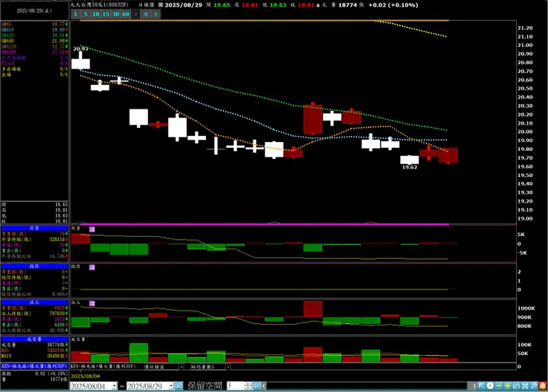Screen dimensions: 548x392
Task: Click the 797639 institutional holdings value
Action: click(57, 314)
